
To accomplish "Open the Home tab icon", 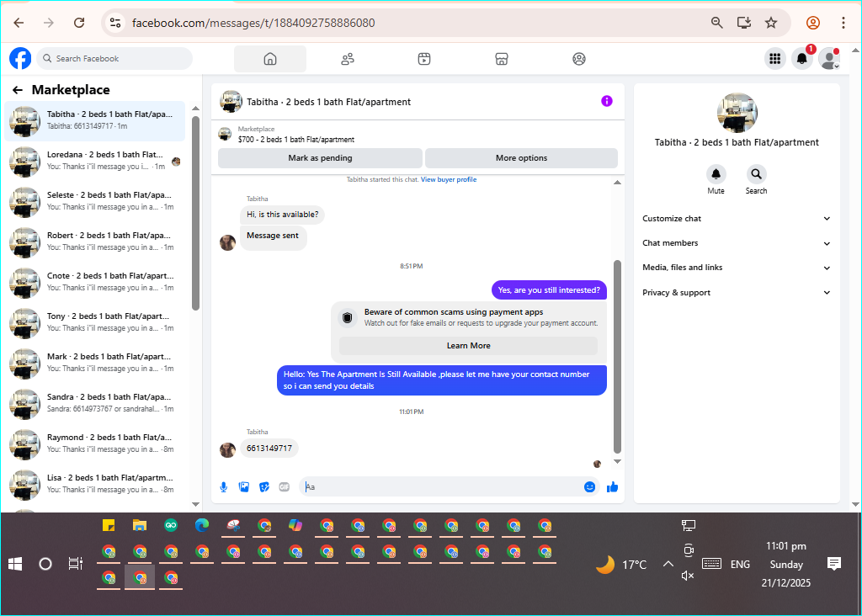I will 270,59.
